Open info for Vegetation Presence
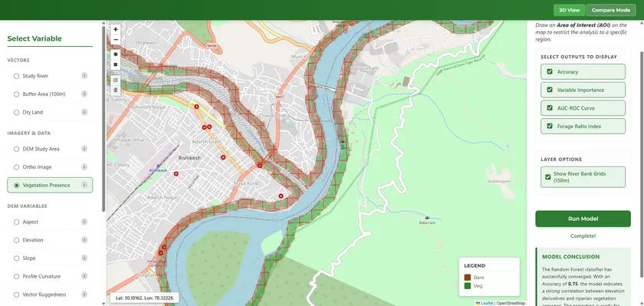Screen dimensions: 644x306 tap(84, 186)
